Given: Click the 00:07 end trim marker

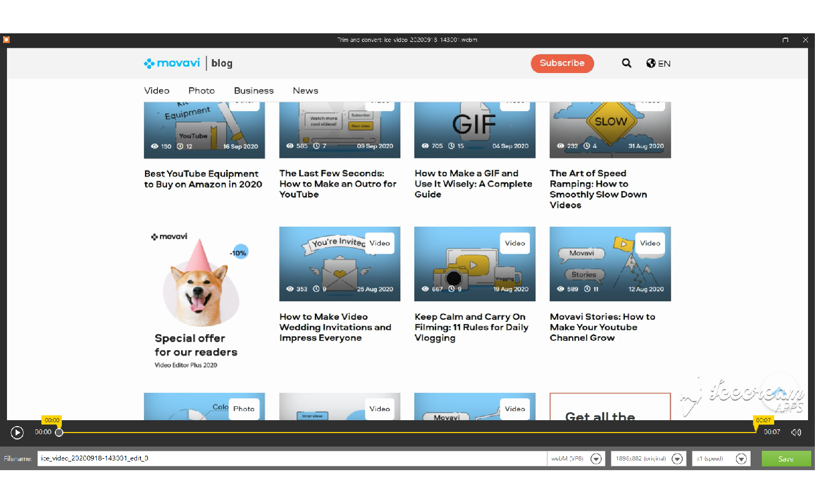Looking at the screenshot, I should point(763,420).
